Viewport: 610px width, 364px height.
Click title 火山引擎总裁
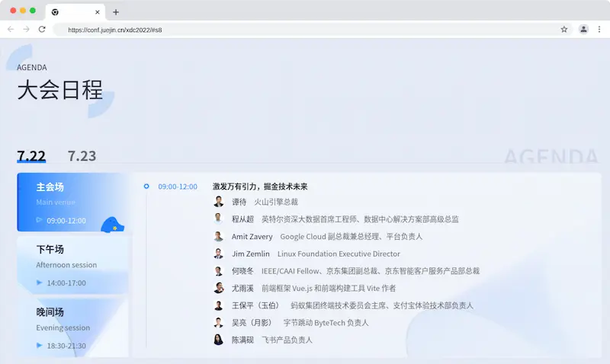(276, 202)
